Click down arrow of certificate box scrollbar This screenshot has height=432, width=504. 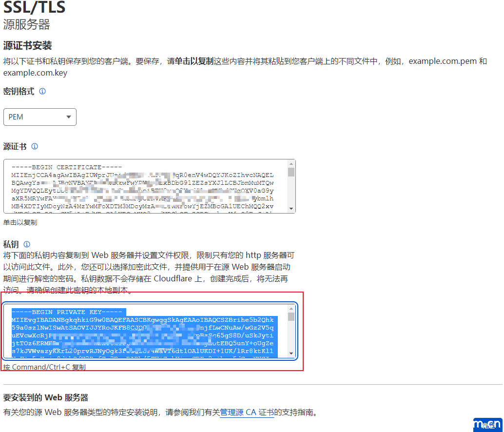click(291, 209)
